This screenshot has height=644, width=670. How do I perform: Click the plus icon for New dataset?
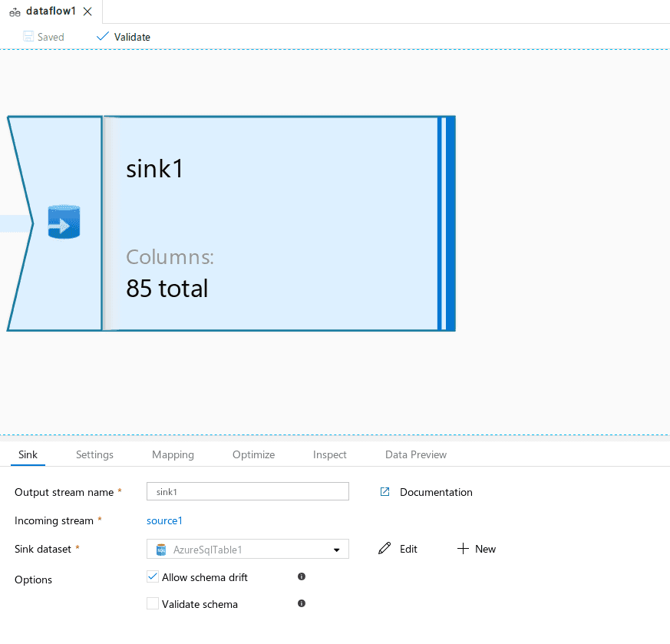point(463,548)
